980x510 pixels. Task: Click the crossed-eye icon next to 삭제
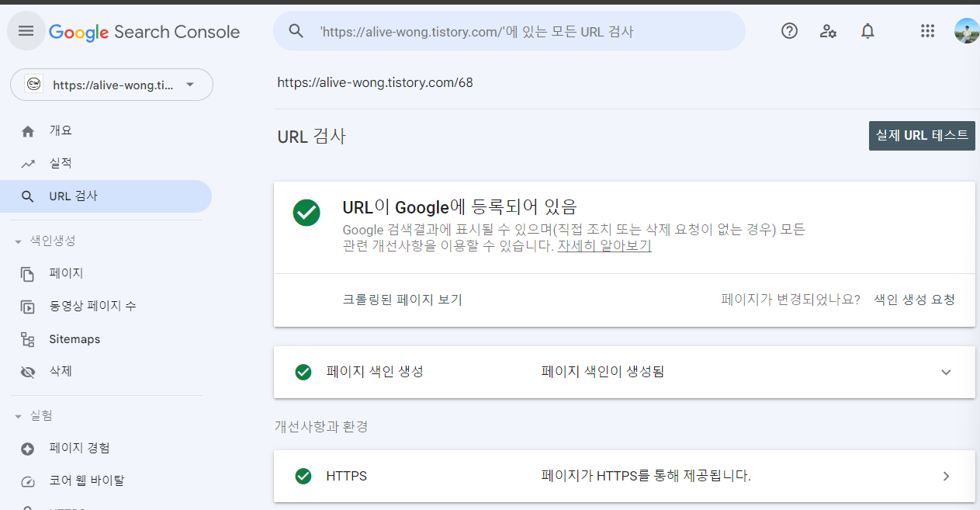28,372
